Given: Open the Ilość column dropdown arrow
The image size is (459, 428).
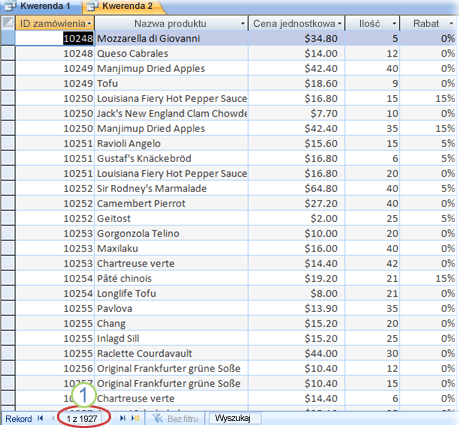Looking at the screenshot, I should click(x=394, y=24).
